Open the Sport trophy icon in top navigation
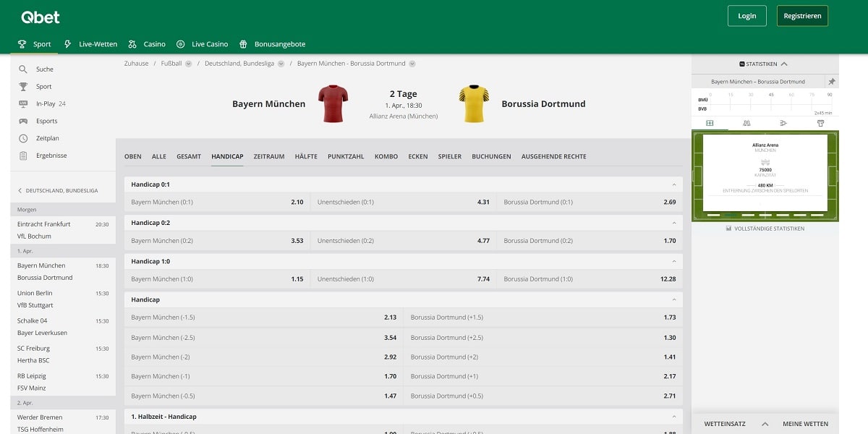The height and width of the screenshot is (434, 868). (x=22, y=44)
